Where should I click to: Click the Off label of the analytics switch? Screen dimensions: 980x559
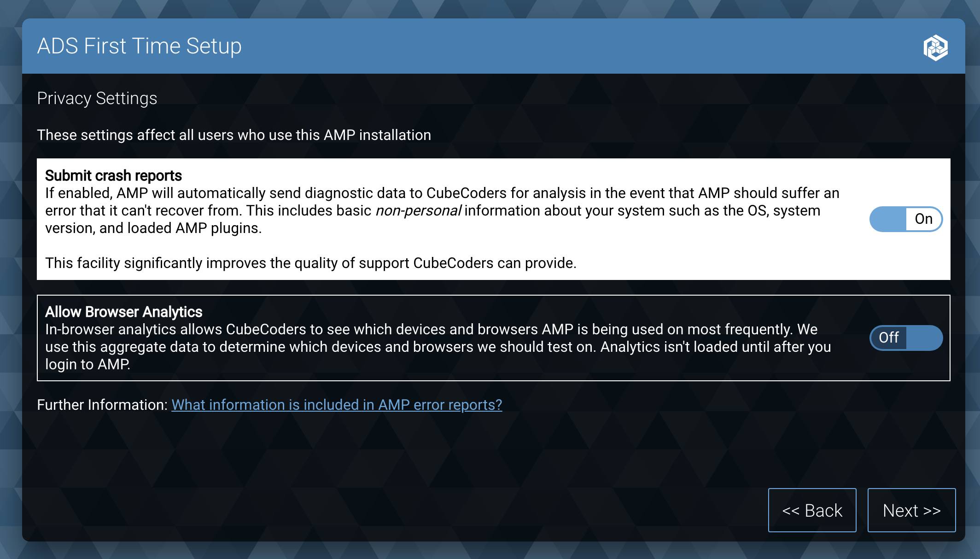click(x=888, y=338)
